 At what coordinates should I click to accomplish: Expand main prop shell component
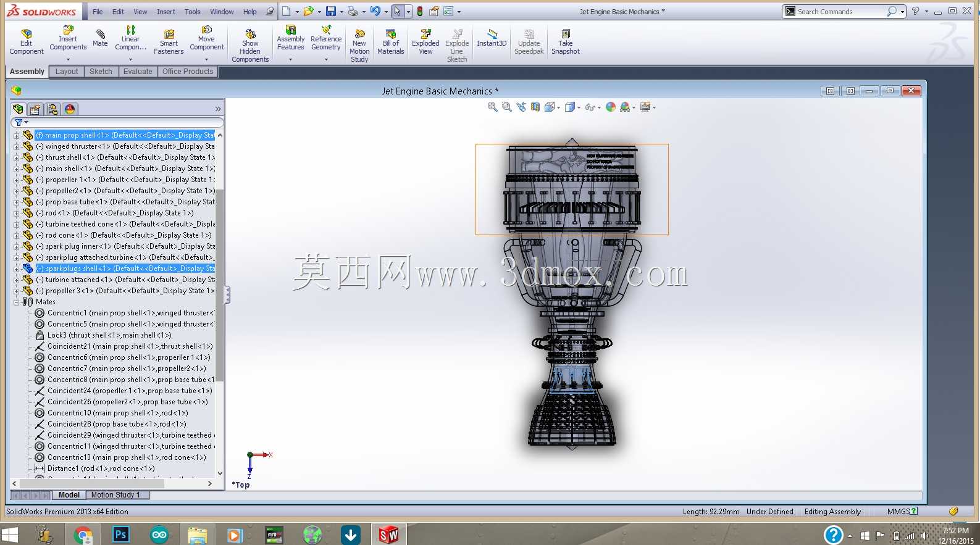click(17, 135)
